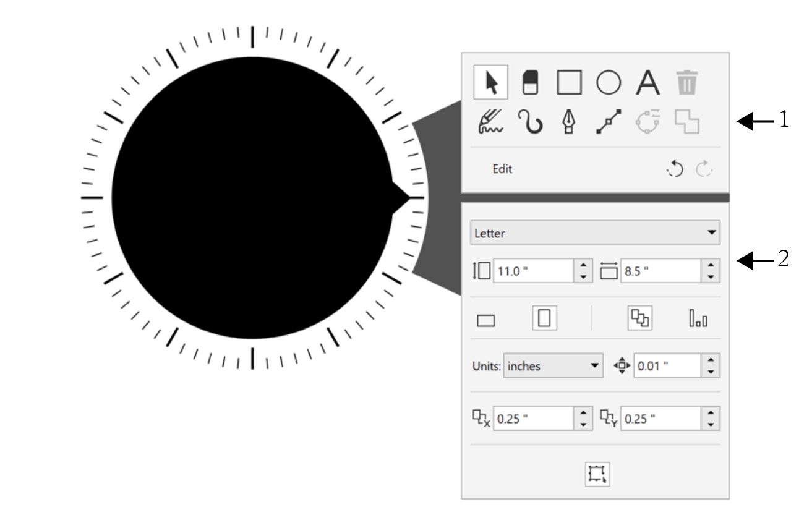Screen dimensions: 812x528
Task: Click the nudge distance 0.01 field
Action: coord(667,366)
